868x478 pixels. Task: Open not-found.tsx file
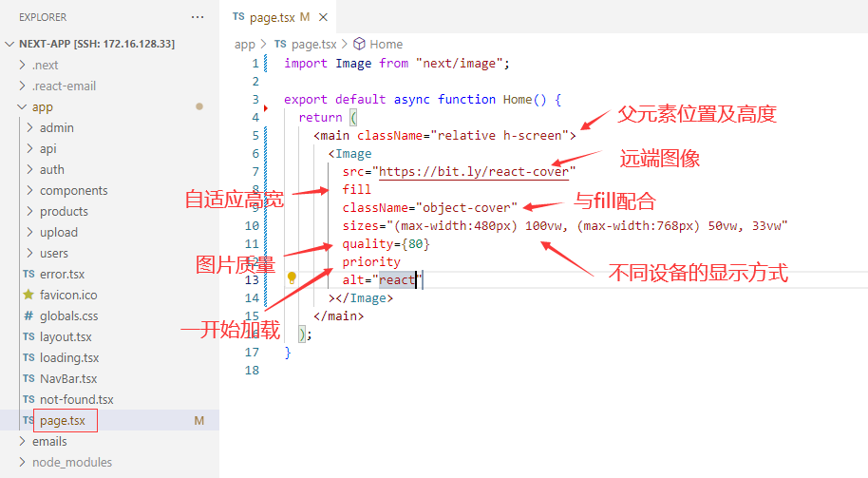point(76,399)
